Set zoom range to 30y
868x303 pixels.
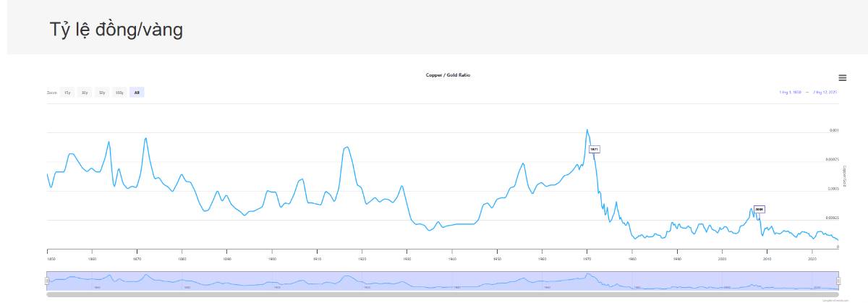coord(85,93)
